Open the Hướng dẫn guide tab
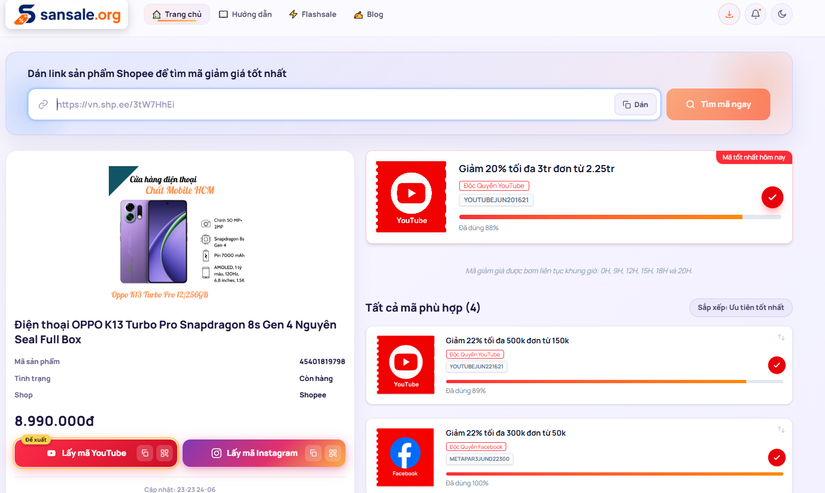Viewport: 825px width, 493px height. coord(246,14)
